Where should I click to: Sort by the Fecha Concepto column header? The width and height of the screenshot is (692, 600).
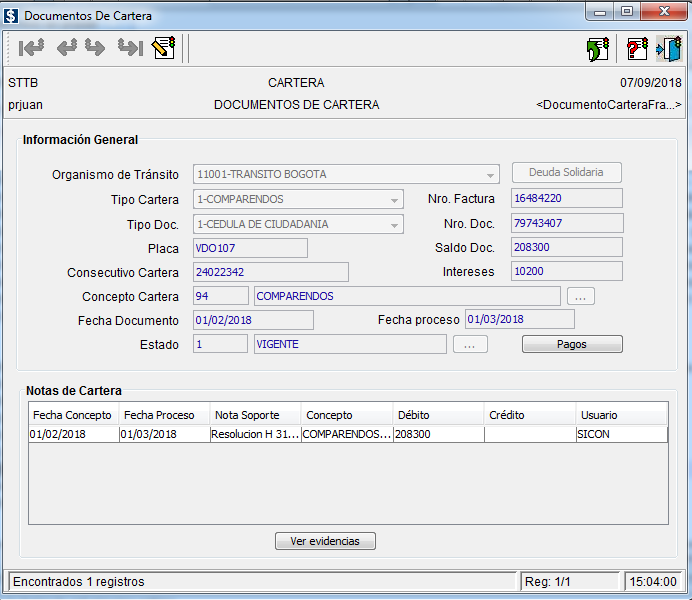pos(73,415)
